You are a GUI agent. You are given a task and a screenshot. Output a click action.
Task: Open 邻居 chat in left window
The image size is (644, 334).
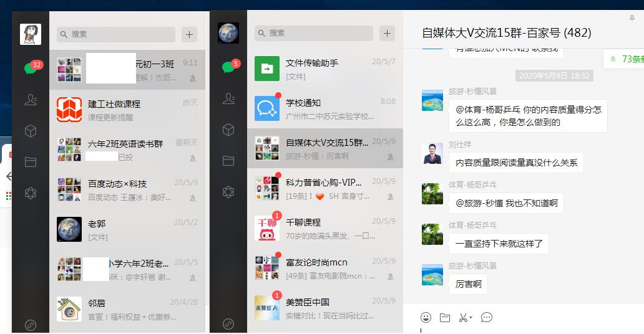click(127, 309)
